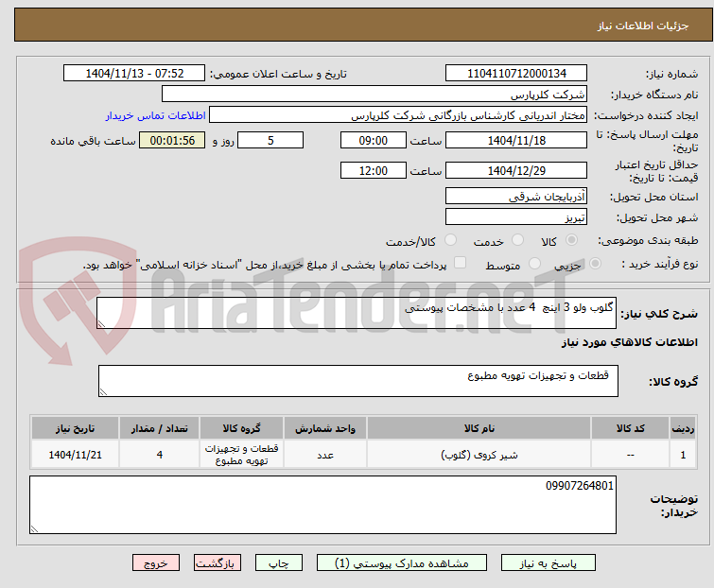Click the شرح کلی نیاز description textarea
This screenshot has width=714, height=588.
coord(357,313)
